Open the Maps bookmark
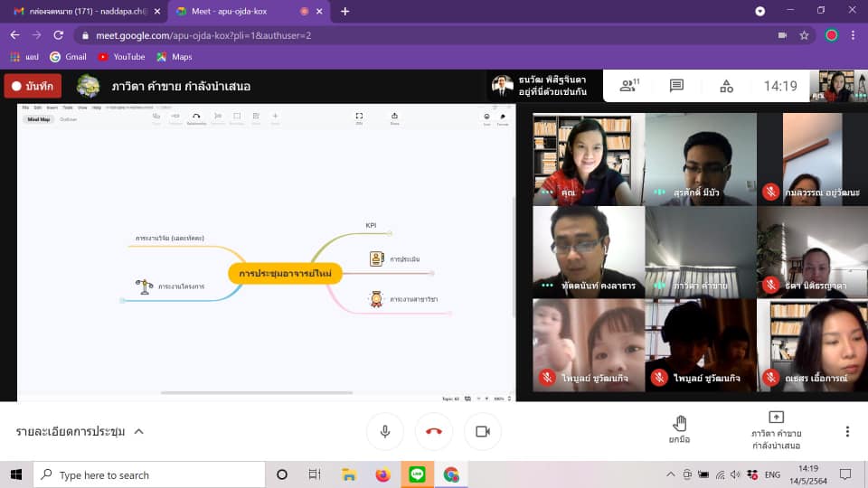Viewport: 868px width, 488px height. [174, 56]
